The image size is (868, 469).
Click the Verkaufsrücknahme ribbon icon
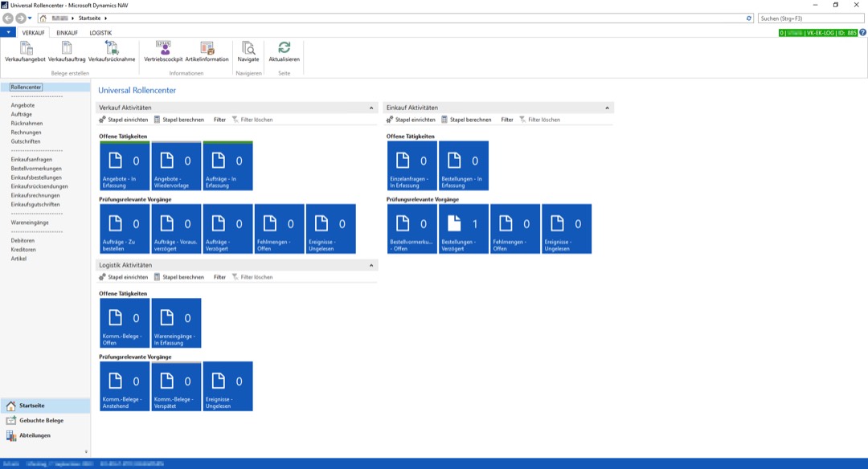point(112,49)
